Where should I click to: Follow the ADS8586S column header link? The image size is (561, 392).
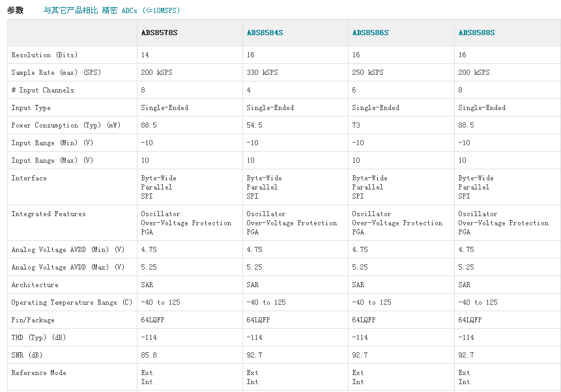pos(370,33)
